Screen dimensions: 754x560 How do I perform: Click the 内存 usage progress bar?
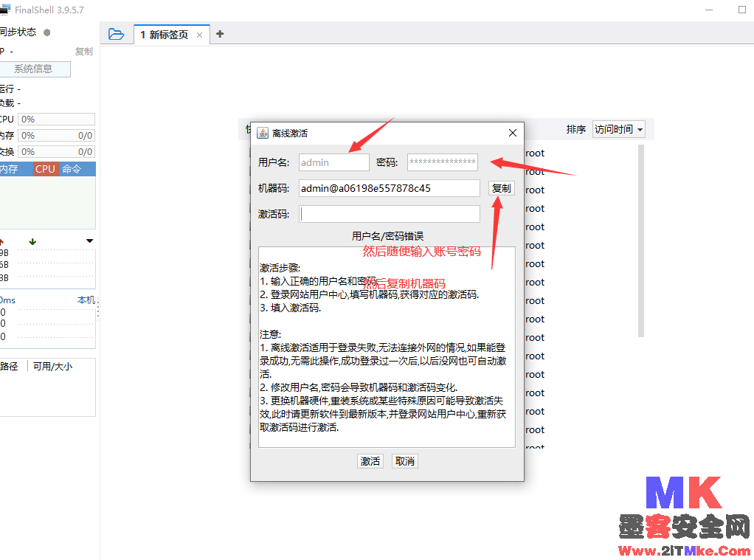coord(56,136)
